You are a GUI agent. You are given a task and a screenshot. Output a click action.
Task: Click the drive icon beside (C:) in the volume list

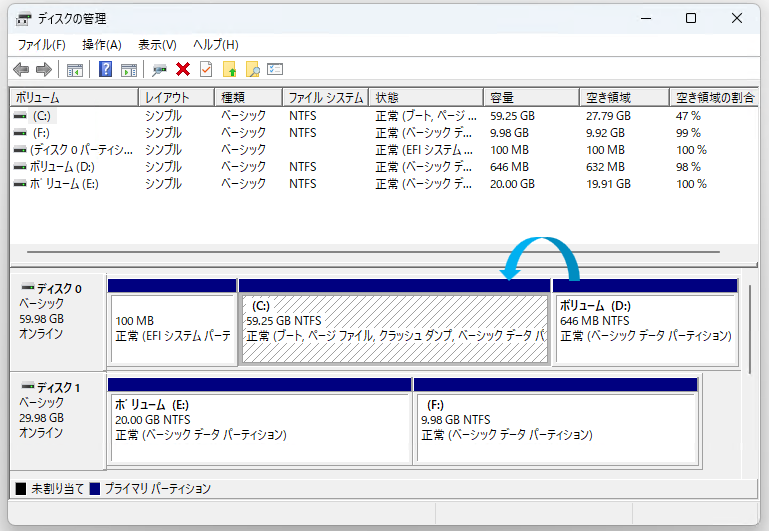(x=20, y=116)
